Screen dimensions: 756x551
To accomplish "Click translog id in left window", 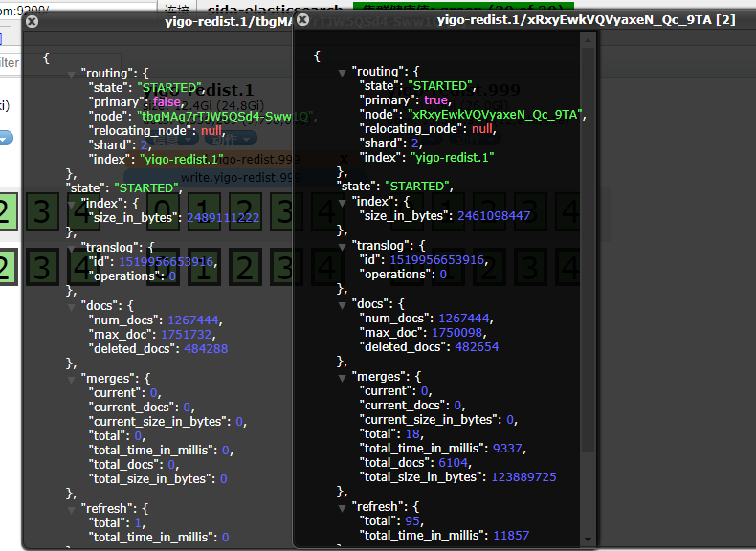I will pyautogui.click(x=166, y=262).
